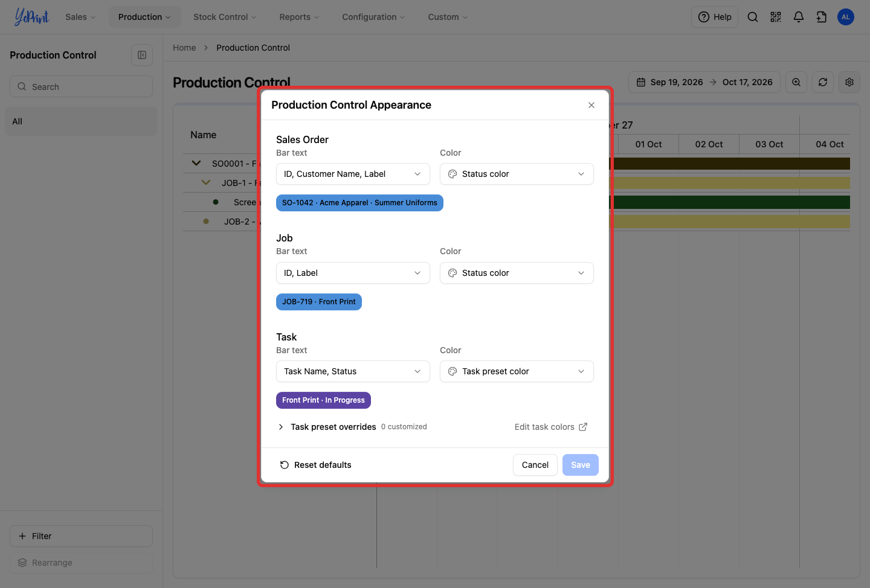Cancel the appearance dialog

click(x=535, y=465)
